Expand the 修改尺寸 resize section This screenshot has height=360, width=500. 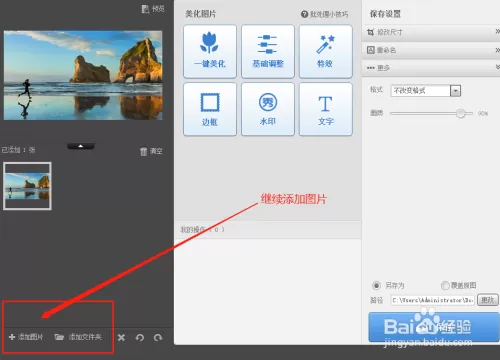[x=431, y=32]
